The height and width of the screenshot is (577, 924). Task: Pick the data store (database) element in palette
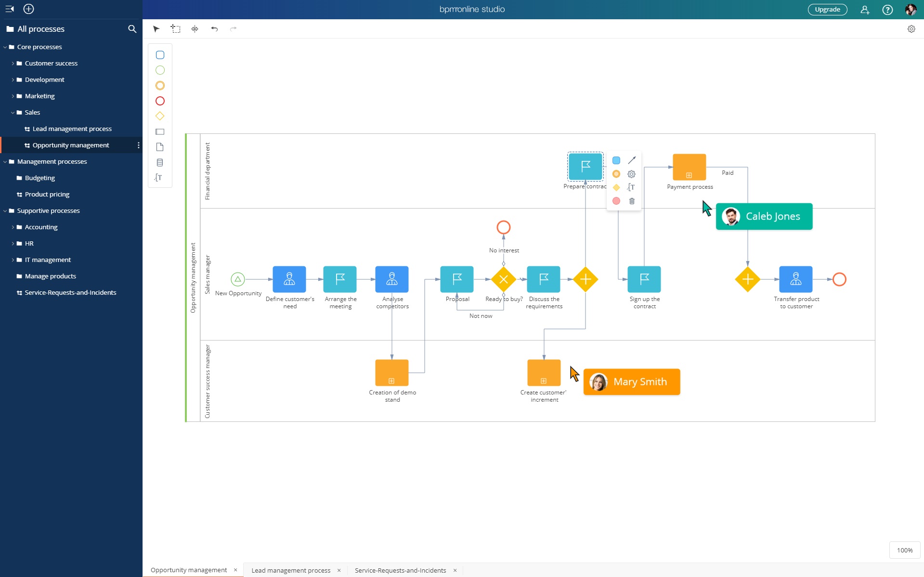pos(160,162)
